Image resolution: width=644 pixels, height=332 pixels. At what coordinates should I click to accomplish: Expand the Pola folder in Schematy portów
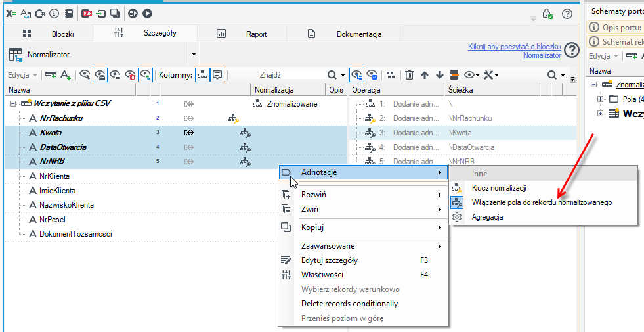click(601, 99)
